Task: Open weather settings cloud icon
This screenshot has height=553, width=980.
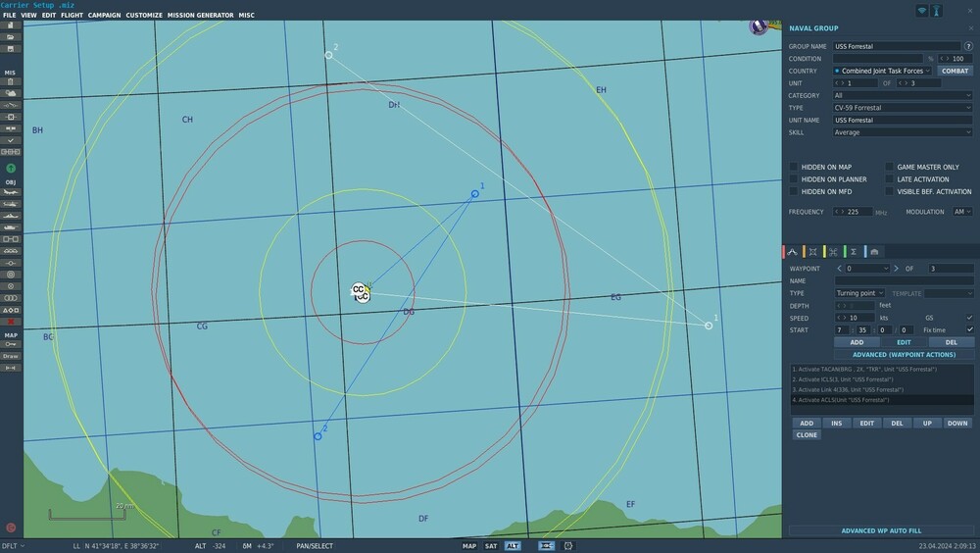Action: coord(11,93)
